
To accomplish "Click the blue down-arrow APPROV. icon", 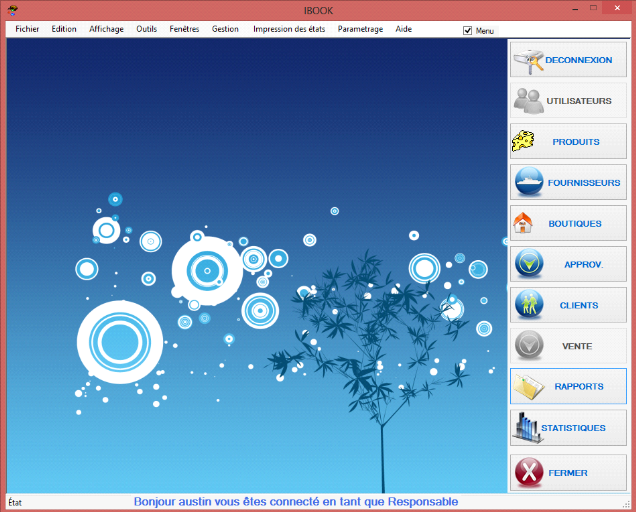I will [x=528, y=264].
